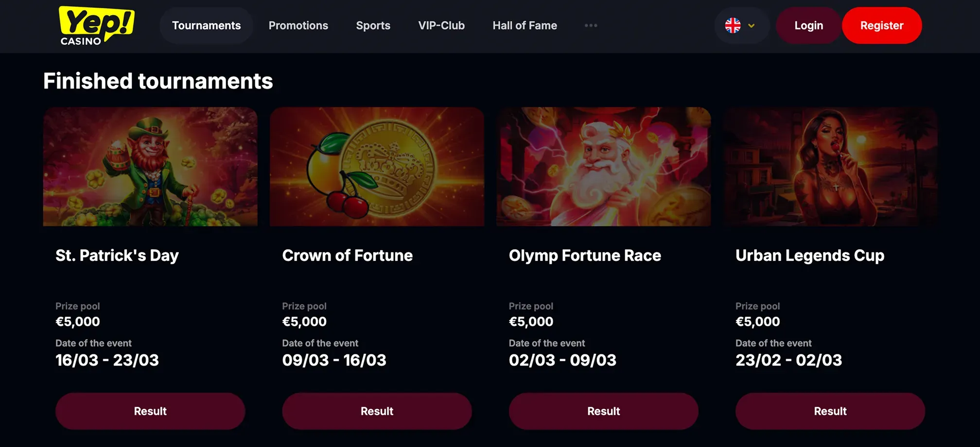The image size is (980, 447).
Task: Expand the language selector chevron
Action: [752, 26]
